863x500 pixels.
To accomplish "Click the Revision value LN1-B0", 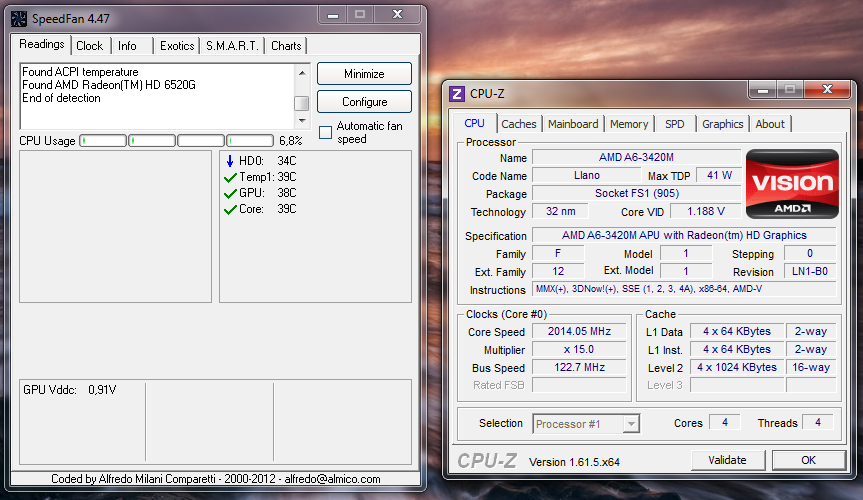I will click(x=810, y=271).
